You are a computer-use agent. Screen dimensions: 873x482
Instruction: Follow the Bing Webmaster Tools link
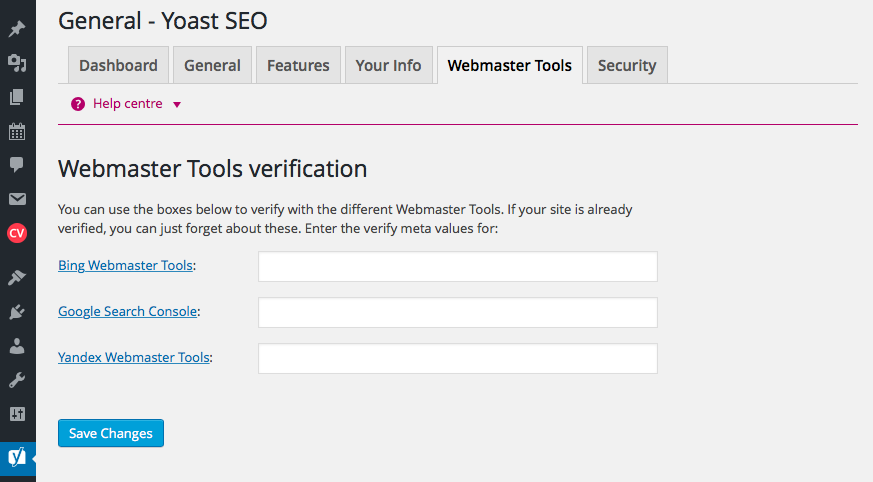pyautogui.click(x=125, y=265)
